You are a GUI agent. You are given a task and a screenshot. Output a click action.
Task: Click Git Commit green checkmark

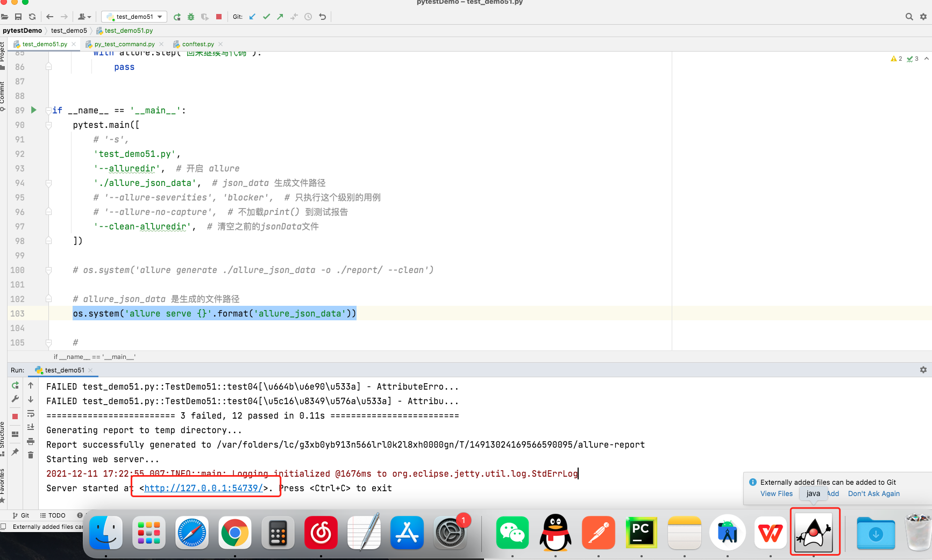click(x=266, y=17)
